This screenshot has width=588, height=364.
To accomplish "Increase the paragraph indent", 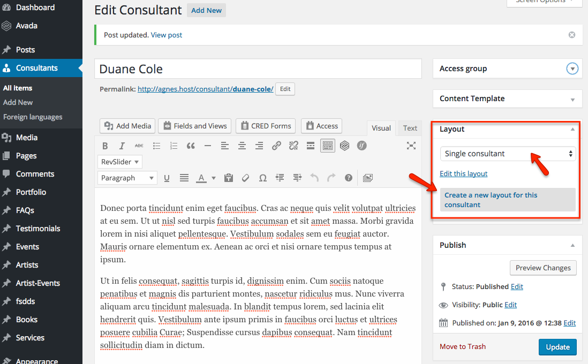I will click(297, 178).
